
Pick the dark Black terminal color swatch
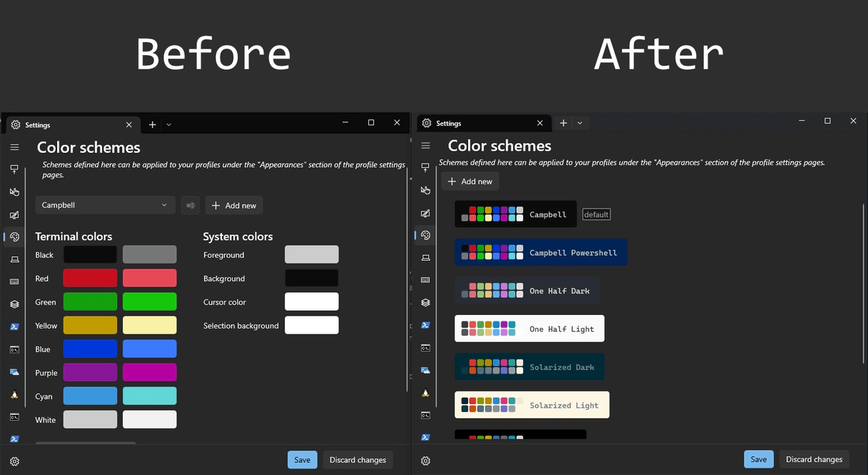(90, 255)
